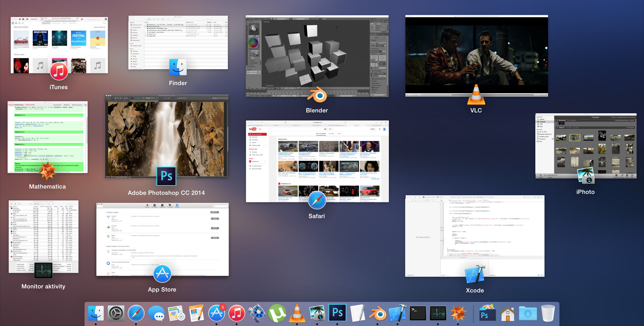Click YouTube notification bell in Safari window

tap(379, 129)
